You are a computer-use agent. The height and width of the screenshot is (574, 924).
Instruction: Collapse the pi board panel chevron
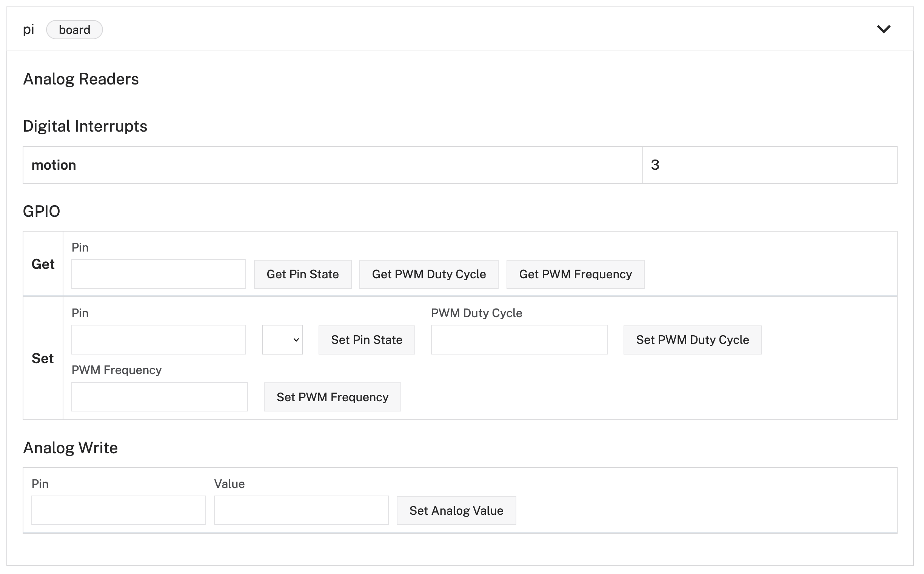tap(883, 29)
